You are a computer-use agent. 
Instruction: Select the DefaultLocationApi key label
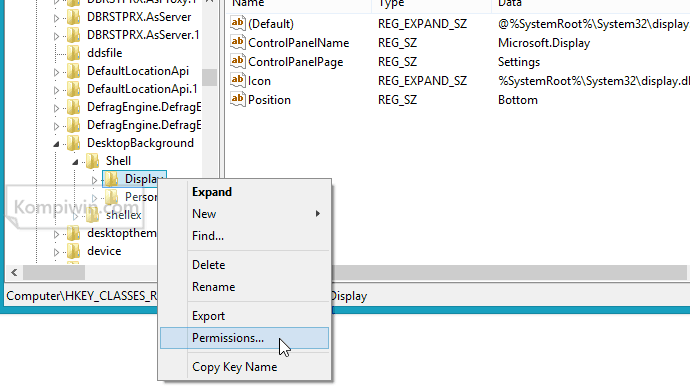[138, 71]
